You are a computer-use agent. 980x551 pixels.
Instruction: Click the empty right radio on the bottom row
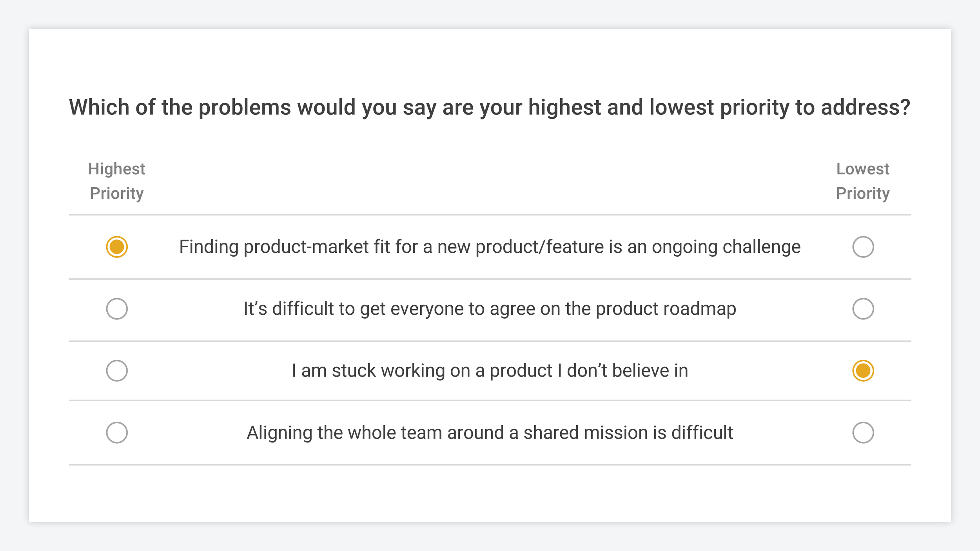pyautogui.click(x=863, y=433)
